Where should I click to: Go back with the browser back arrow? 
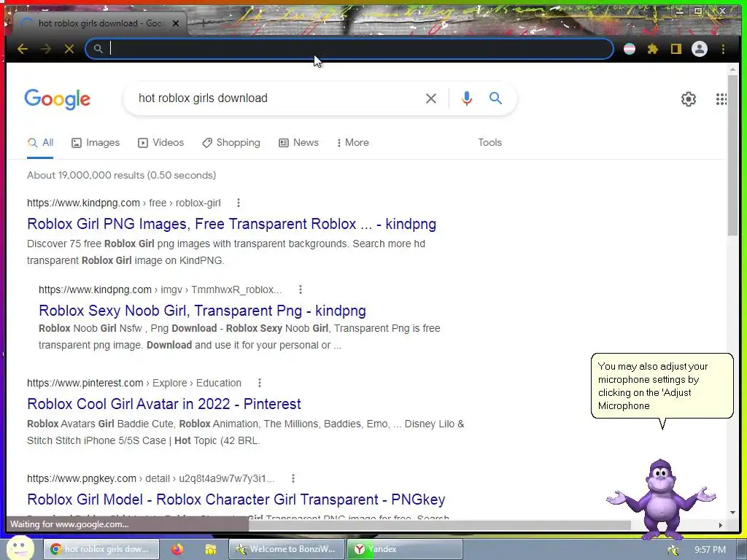23,49
